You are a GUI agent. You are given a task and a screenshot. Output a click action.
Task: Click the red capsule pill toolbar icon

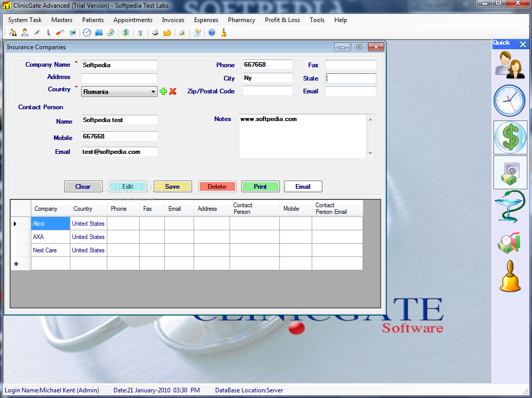(60, 32)
